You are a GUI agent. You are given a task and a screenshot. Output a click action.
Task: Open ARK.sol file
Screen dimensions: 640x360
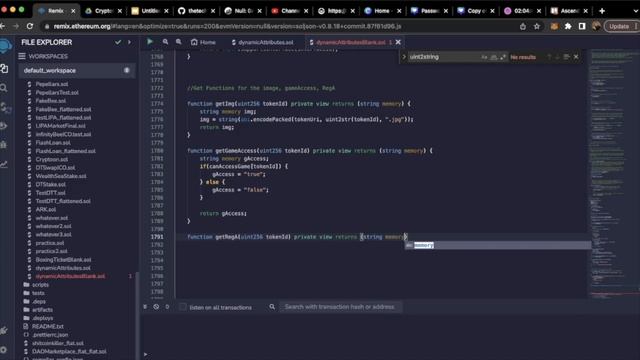coord(46,209)
